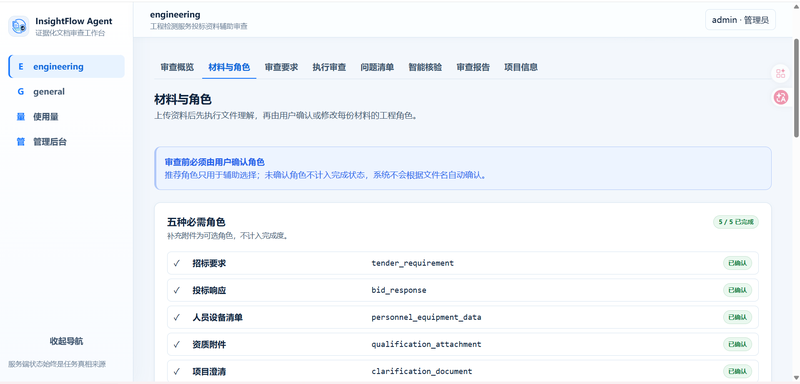Click 已确认 badge in qualification_attachment row
800x384 pixels.
click(x=737, y=344)
